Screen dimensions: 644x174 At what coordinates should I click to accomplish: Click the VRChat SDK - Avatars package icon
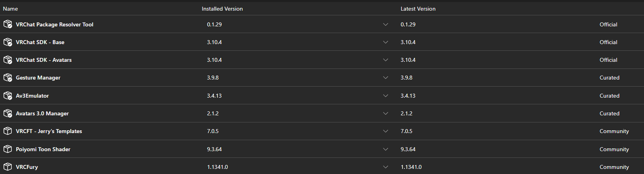tap(8, 60)
